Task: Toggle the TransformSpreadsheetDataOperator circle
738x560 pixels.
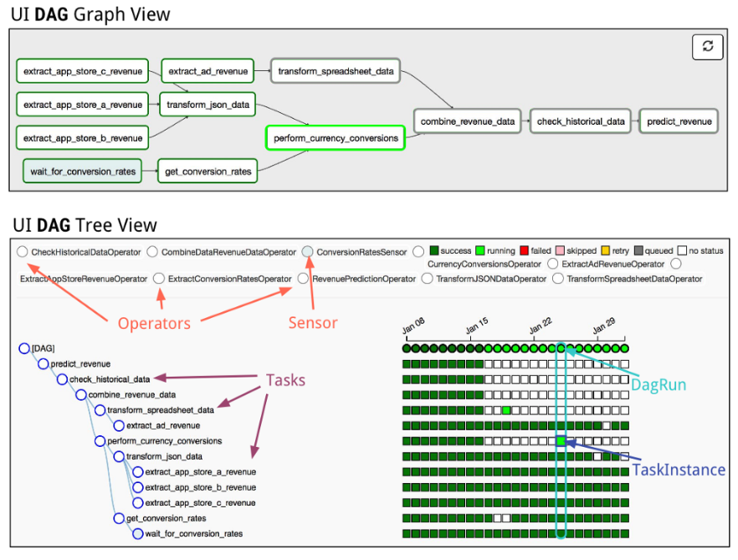Action: click(x=558, y=279)
